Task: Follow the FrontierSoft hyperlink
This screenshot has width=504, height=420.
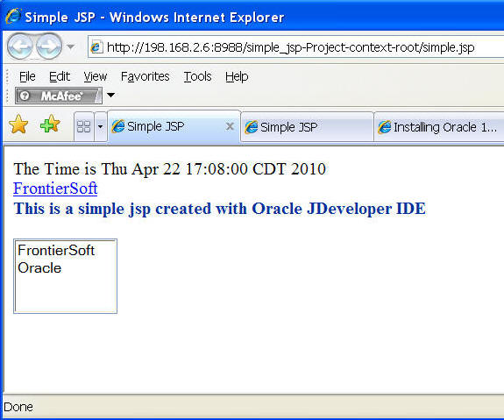Action: point(55,189)
